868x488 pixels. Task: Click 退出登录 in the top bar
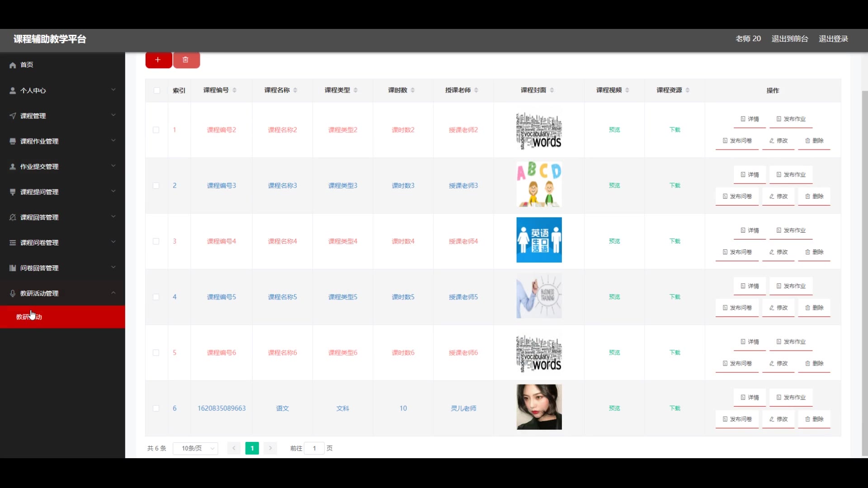[833, 39]
